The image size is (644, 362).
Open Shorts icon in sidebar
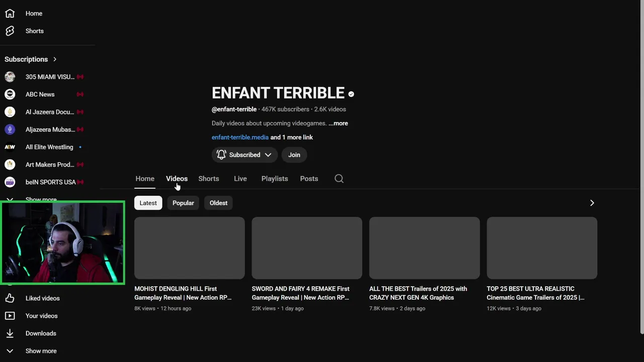coord(10,31)
